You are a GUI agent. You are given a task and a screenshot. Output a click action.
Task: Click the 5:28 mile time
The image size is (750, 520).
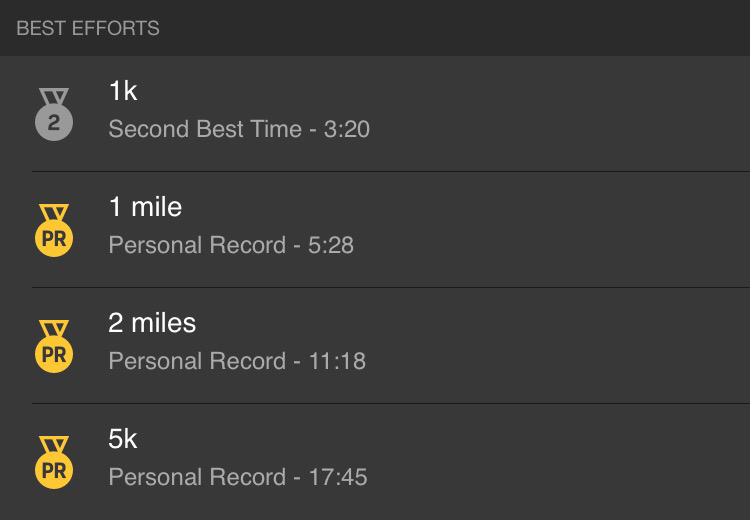click(331, 245)
